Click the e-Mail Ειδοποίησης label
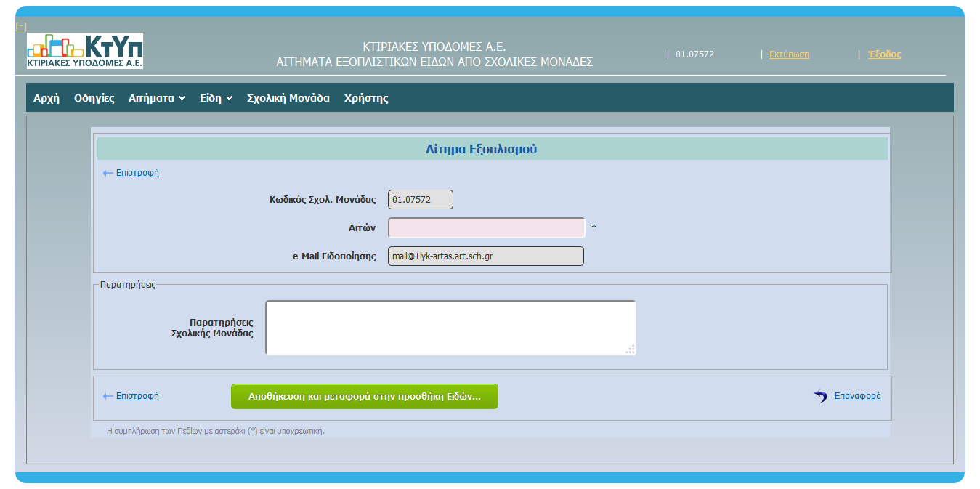The image size is (980, 489). click(333, 256)
